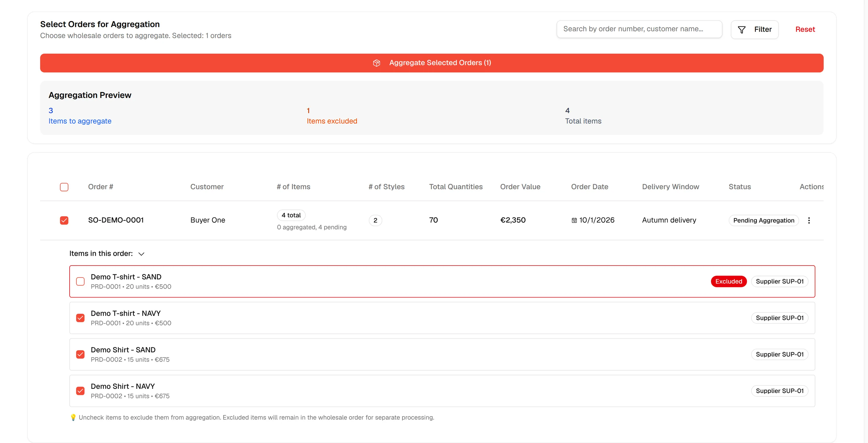
Task: Click Supplier SUP-01 badge on Demo T-shirt - NAVY
Action: coord(779,318)
